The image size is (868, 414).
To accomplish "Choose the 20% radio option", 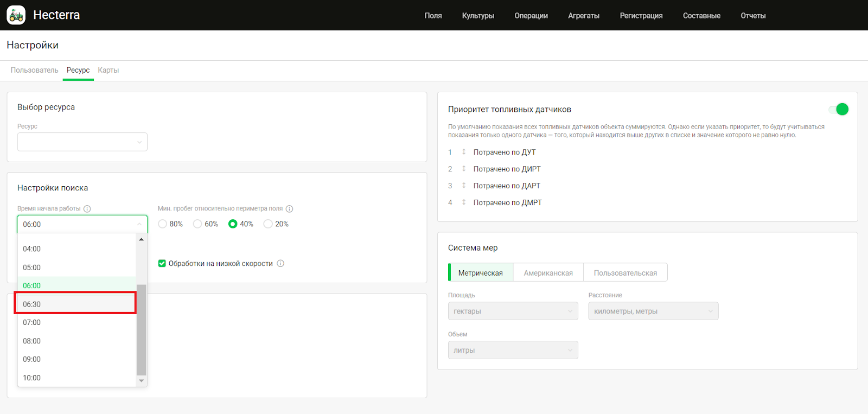I will tap(268, 224).
